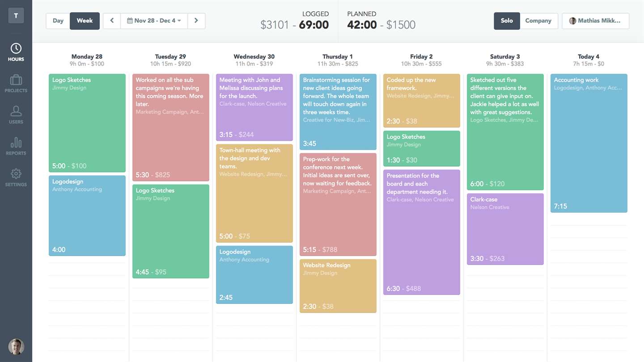Click the Wednesday 30 day header
The image size is (644, 362).
point(254,57)
